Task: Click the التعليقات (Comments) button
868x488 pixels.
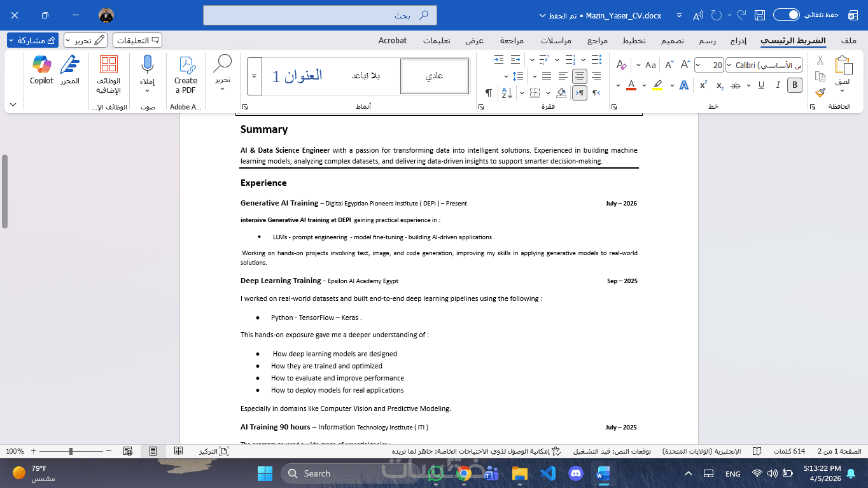Action: [137, 40]
